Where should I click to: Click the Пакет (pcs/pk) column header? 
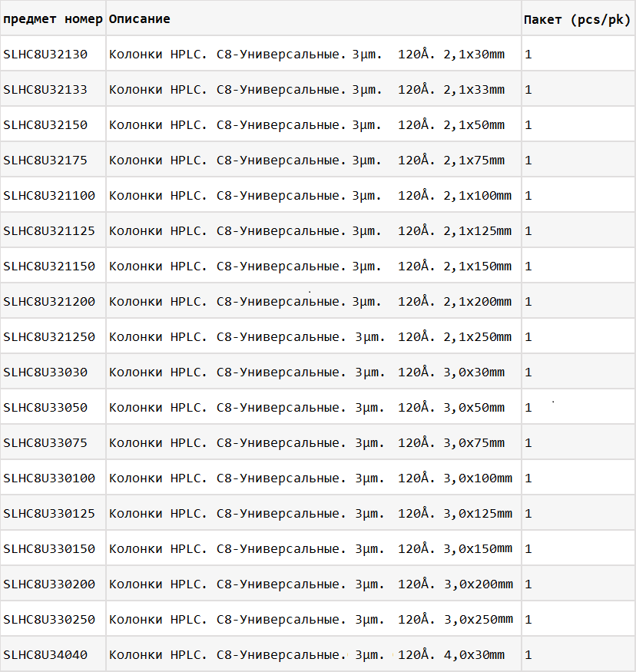(x=577, y=19)
